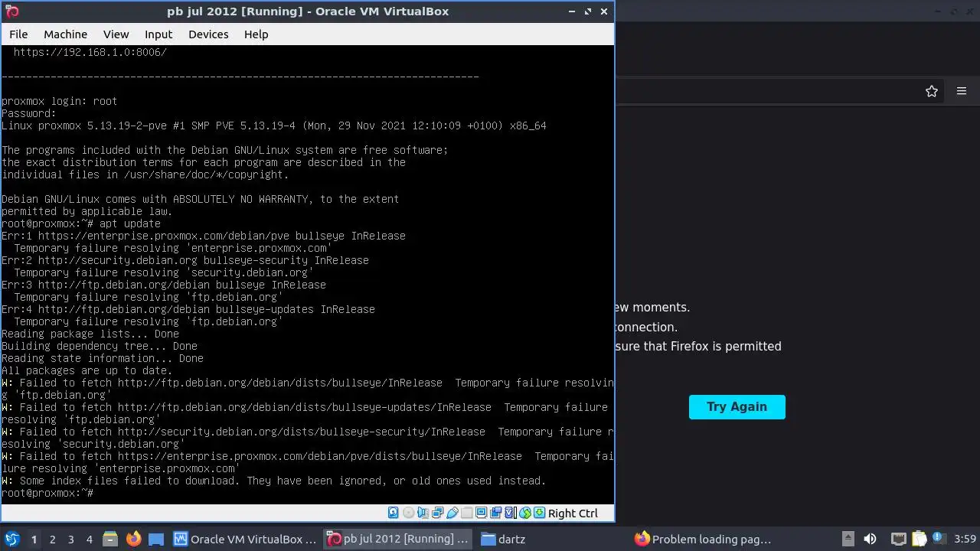Click the 'root@proxmox:~# apt update' line
Image resolution: width=980 pixels, height=551 pixels.
(x=81, y=223)
